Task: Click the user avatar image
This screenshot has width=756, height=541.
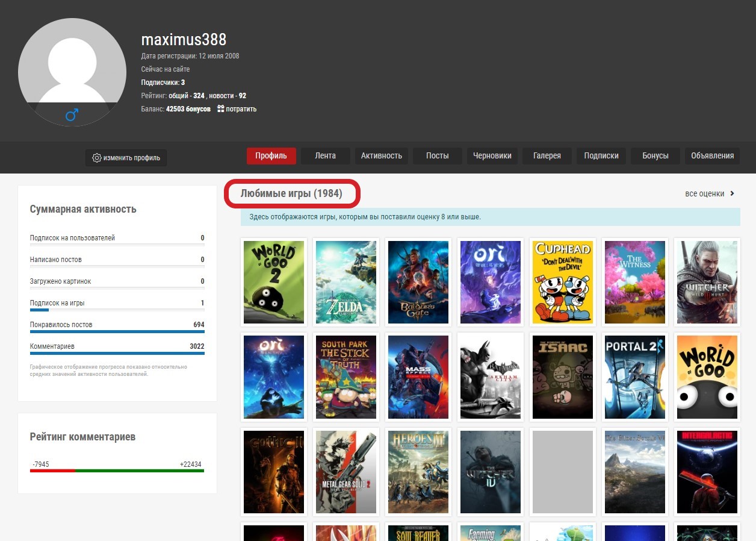Action: point(72,72)
